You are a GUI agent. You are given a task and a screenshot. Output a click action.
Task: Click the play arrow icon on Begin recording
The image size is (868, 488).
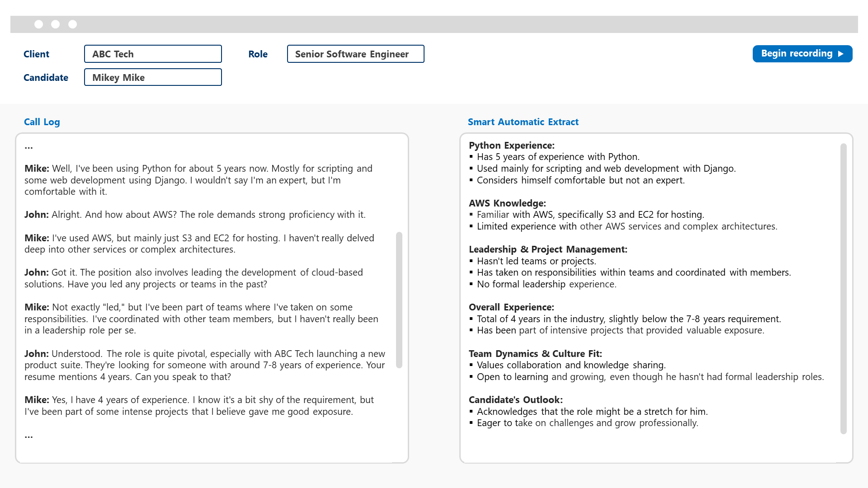click(x=841, y=54)
